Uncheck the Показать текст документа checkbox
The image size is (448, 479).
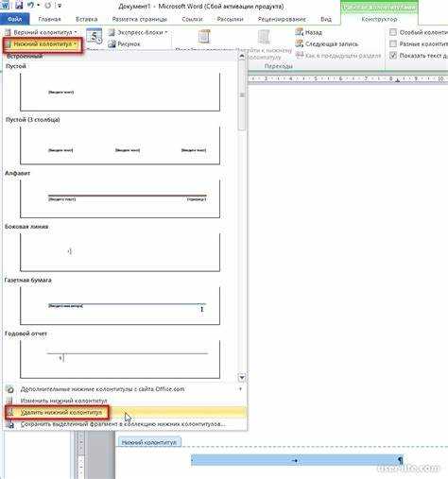coord(393,56)
